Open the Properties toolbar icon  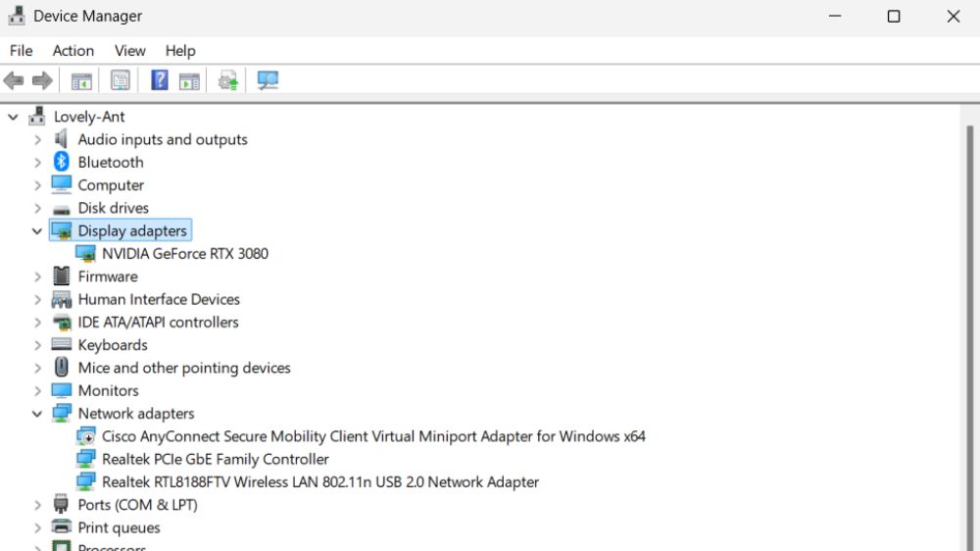120,80
